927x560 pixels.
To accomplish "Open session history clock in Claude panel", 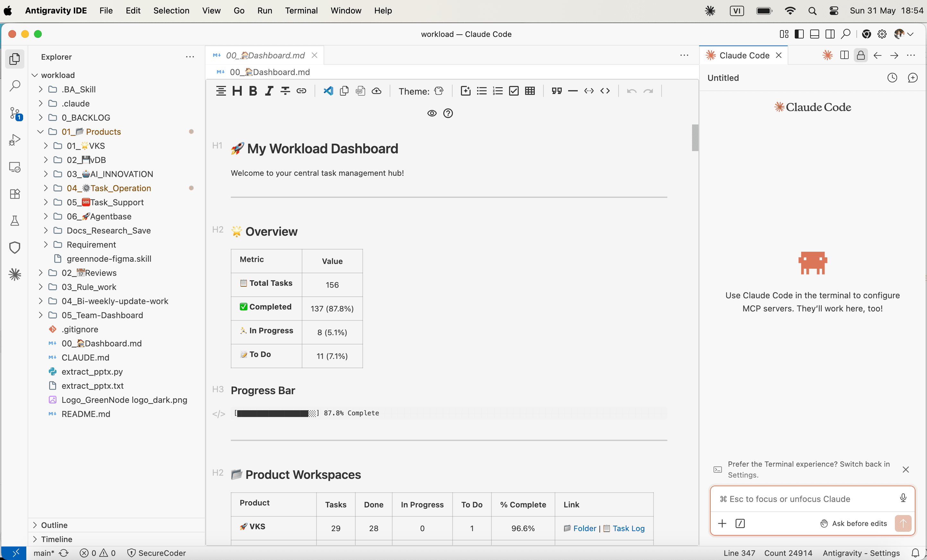I will pos(892,78).
